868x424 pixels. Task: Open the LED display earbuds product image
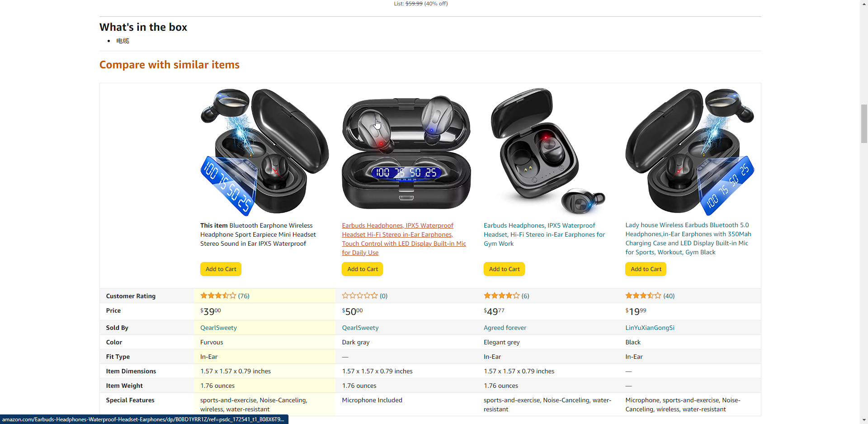point(406,152)
